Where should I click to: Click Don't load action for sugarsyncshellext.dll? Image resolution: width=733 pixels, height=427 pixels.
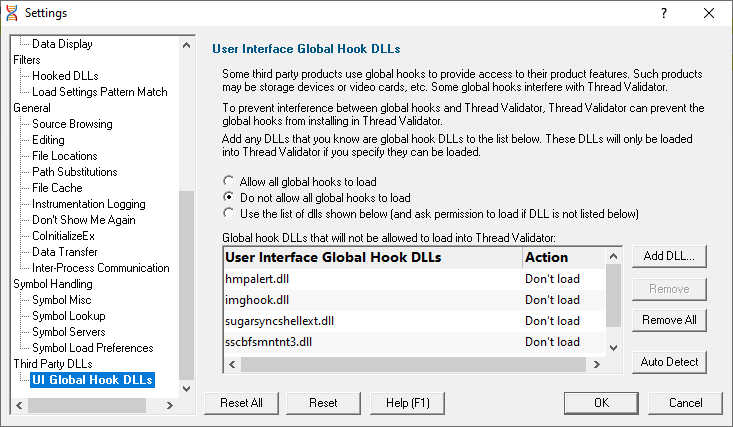click(552, 321)
